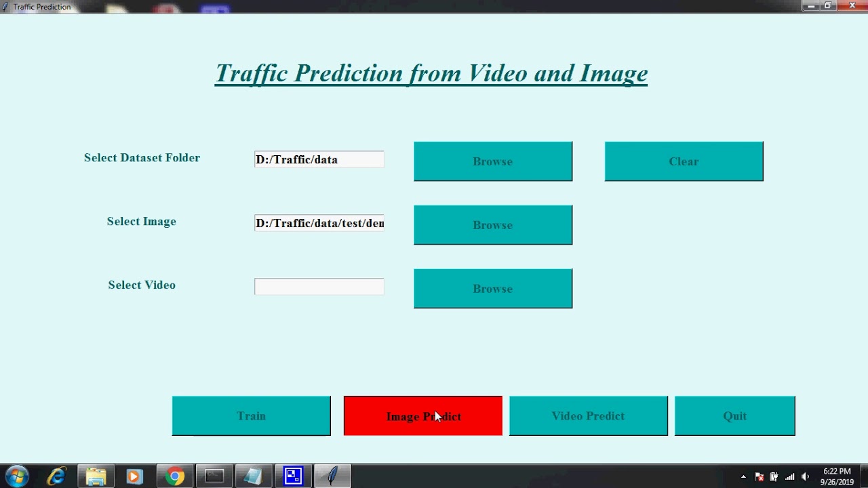Image resolution: width=868 pixels, height=488 pixels.
Task: Run the red Image Predict button
Action: pos(423,416)
